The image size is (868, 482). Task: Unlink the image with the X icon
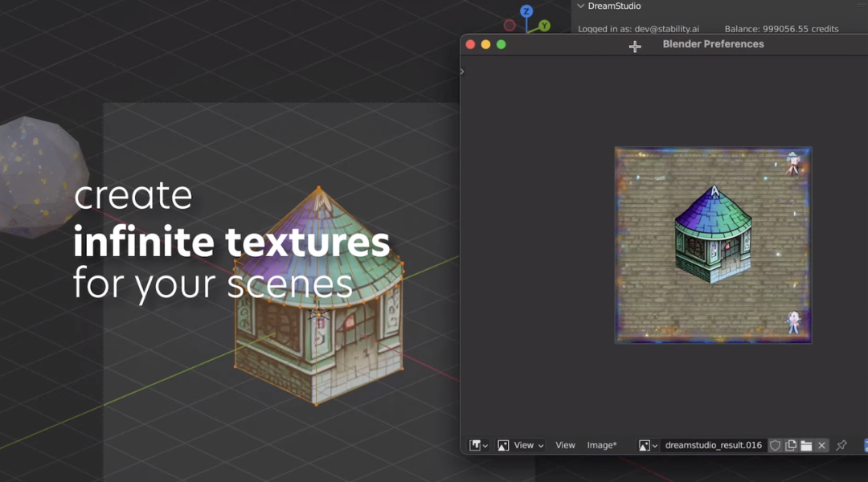[821, 445]
